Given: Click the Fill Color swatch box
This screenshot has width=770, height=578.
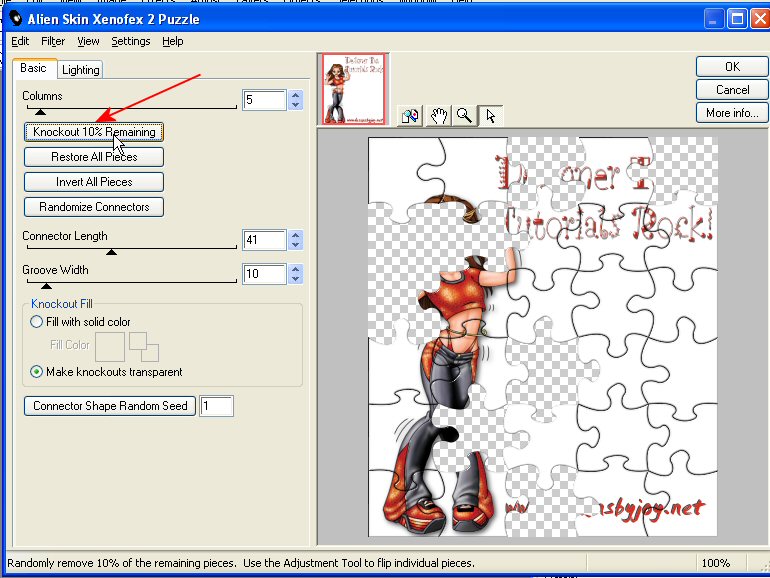Looking at the screenshot, I should [110, 347].
